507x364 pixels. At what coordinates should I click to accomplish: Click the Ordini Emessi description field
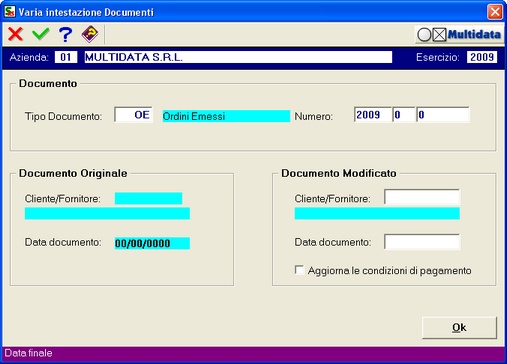coord(226,116)
